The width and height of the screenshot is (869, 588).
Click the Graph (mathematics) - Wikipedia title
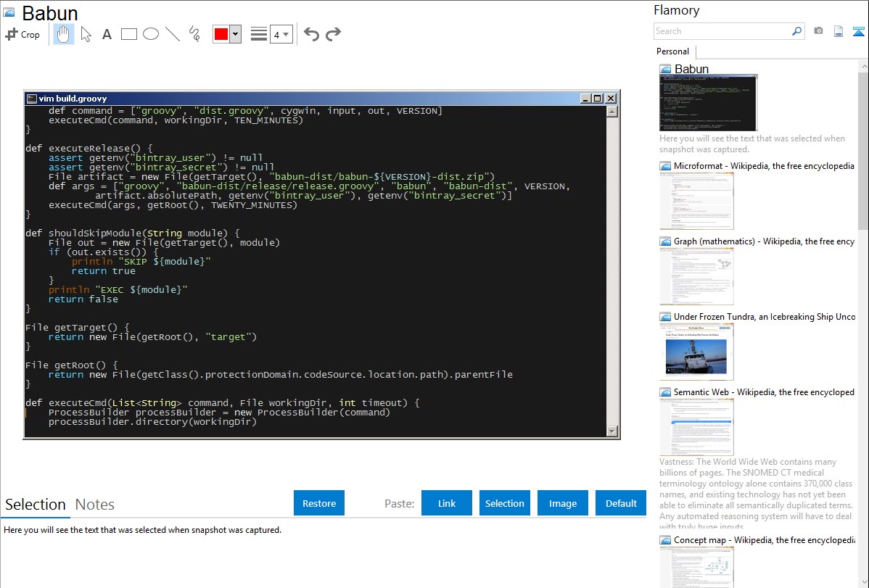(764, 241)
